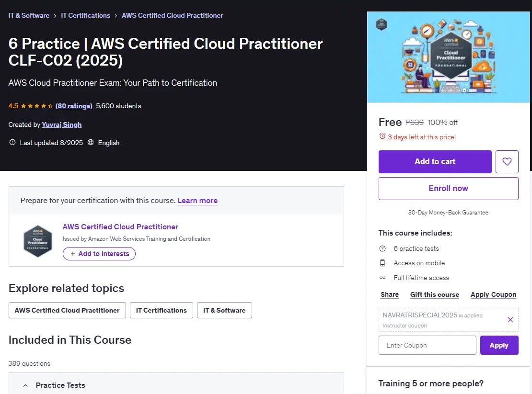Apply the entered coupon code
532x394 pixels.
499,345
